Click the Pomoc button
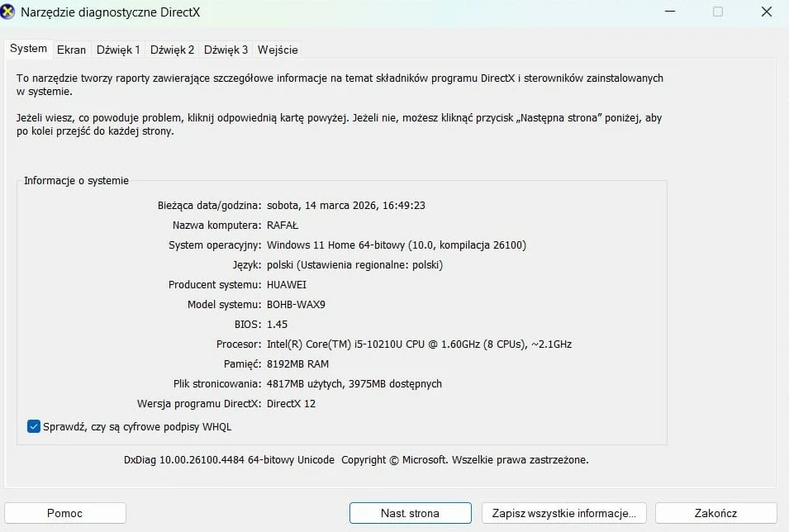The image size is (789, 532). pyautogui.click(x=65, y=512)
